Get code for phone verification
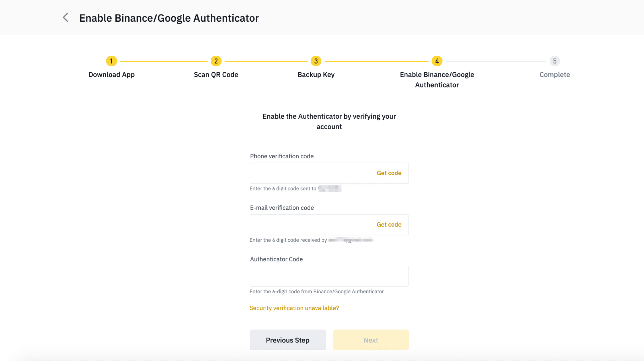 point(389,173)
